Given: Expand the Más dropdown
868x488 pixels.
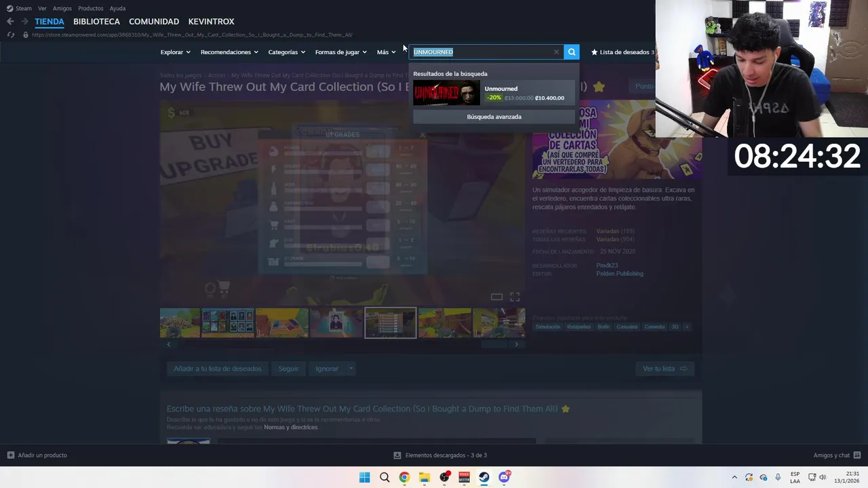Looking at the screenshot, I should click(386, 52).
